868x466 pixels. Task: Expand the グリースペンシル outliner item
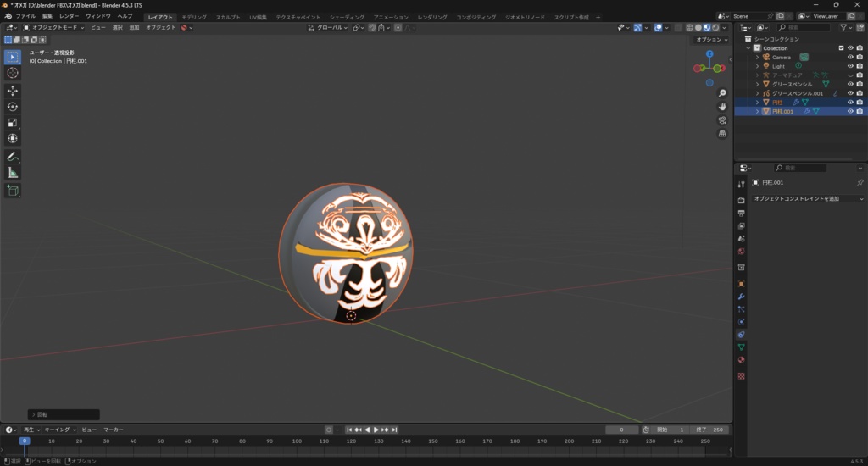pyautogui.click(x=757, y=84)
